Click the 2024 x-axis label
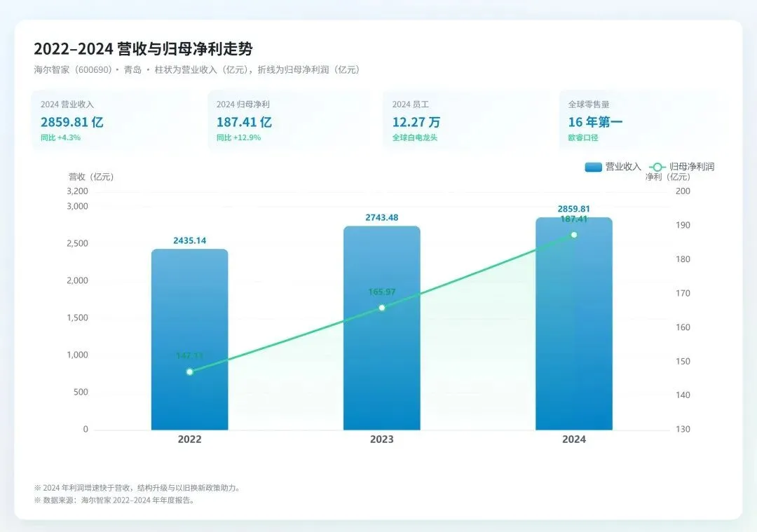The width and height of the screenshot is (757, 532). pyautogui.click(x=574, y=439)
